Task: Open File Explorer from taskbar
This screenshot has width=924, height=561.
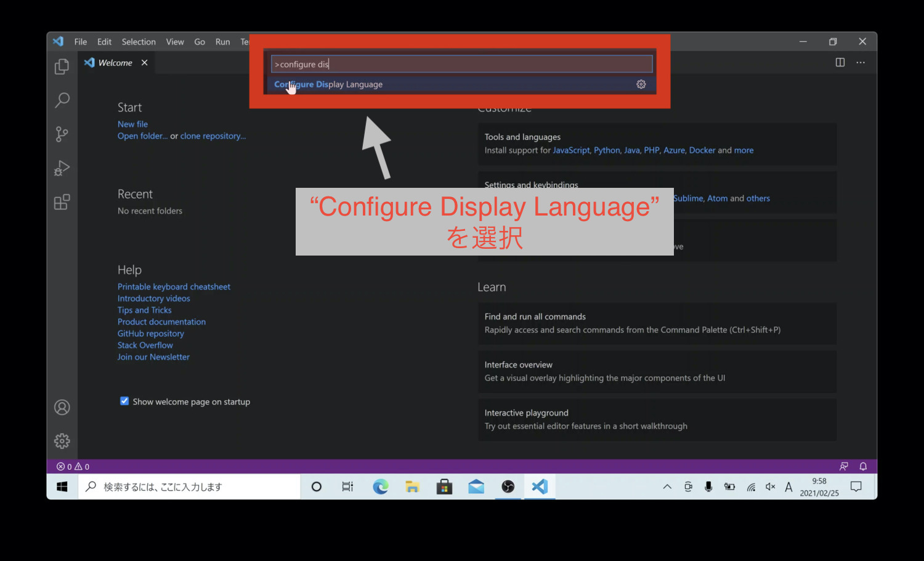Action: point(412,486)
